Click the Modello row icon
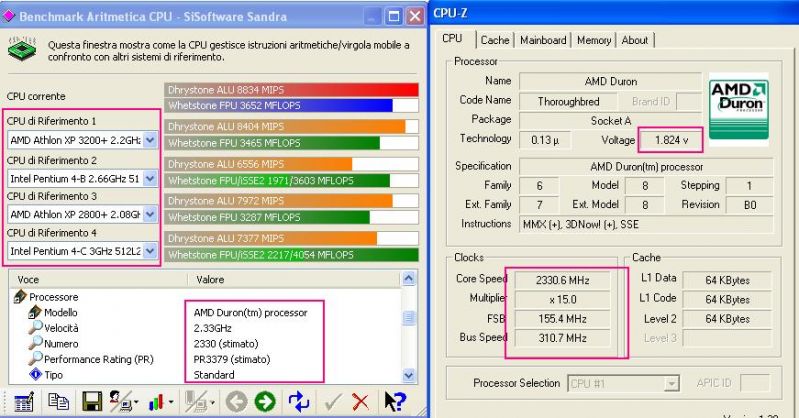The height and width of the screenshot is (418, 799). click(x=35, y=311)
